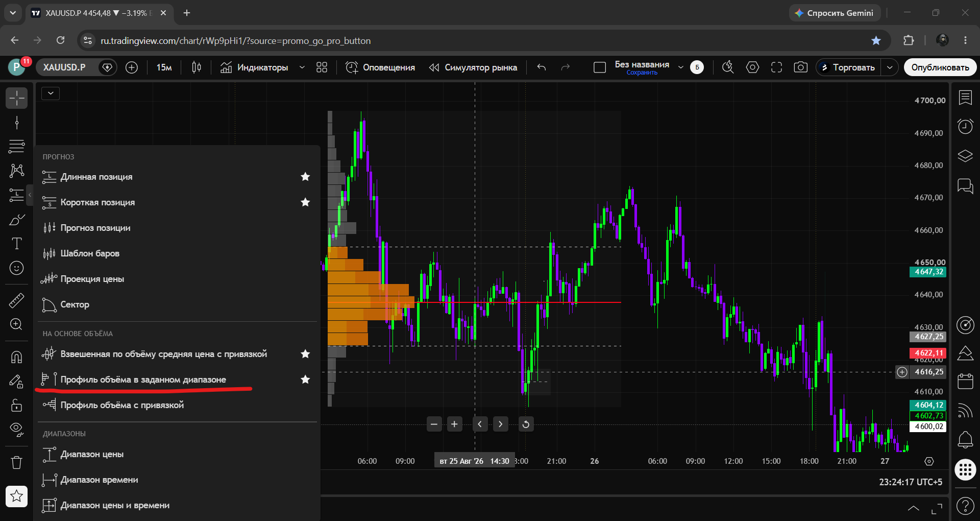
Task: Toggle lock all drawings
Action: (16, 405)
